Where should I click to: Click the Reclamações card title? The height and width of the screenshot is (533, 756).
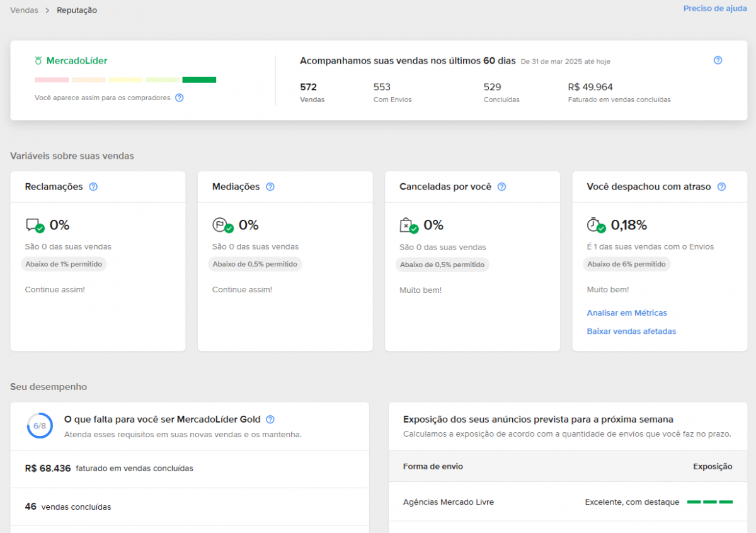[54, 186]
